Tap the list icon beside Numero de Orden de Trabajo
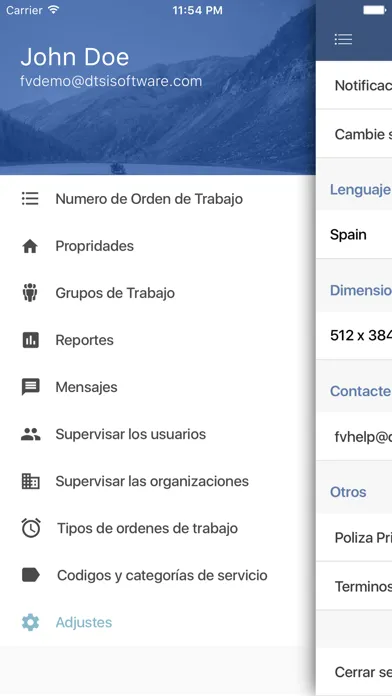Image resolution: width=392 pixels, height=696 pixels. click(30, 198)
